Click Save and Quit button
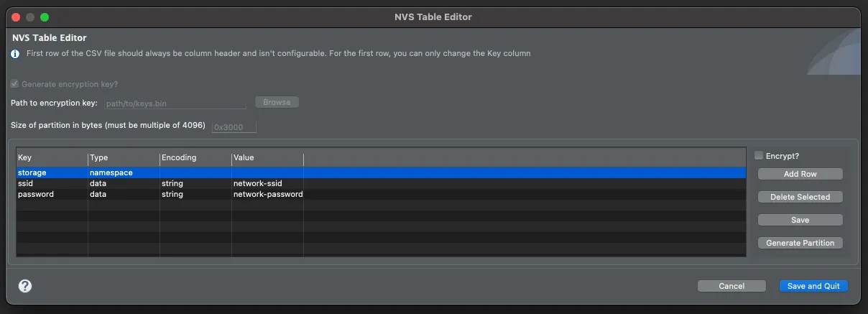The image size is (868, 314). [813, 286]
